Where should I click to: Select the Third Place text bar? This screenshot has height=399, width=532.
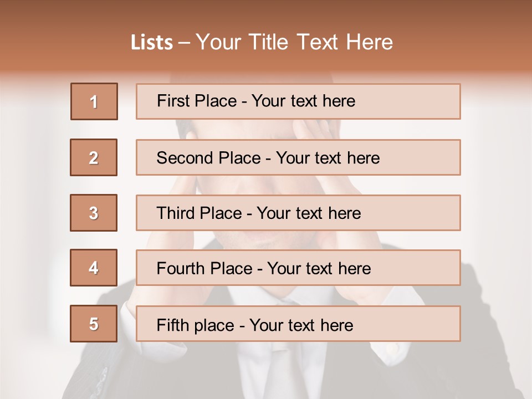click(x=298, y=213)
